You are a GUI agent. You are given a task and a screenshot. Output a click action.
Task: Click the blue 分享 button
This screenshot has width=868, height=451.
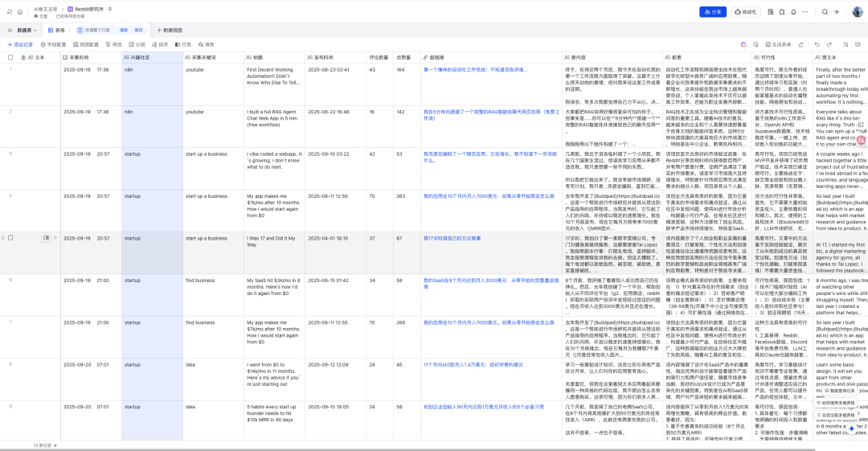(x=713, y=12)
